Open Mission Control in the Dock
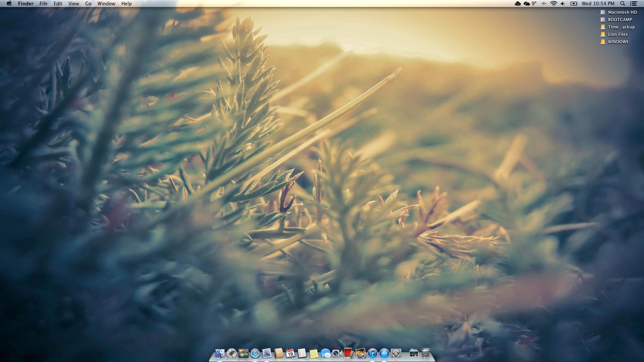644x362 pixels. tap(243, 353)
